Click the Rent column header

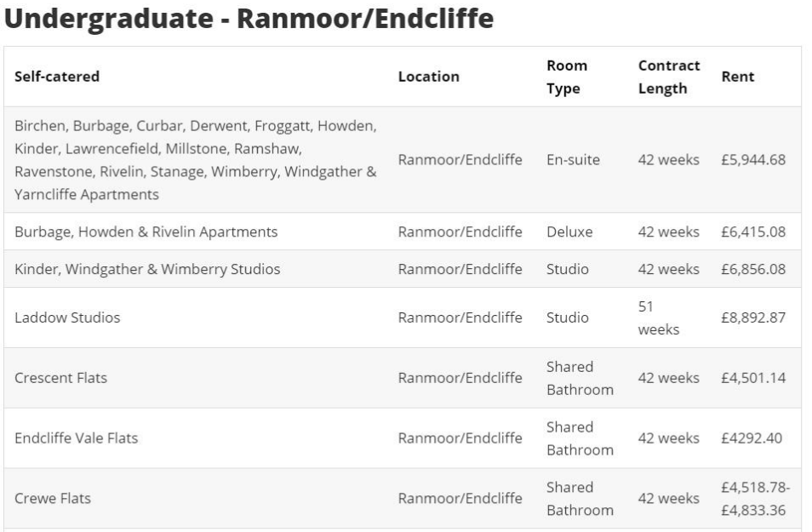(x=737, y=77)
